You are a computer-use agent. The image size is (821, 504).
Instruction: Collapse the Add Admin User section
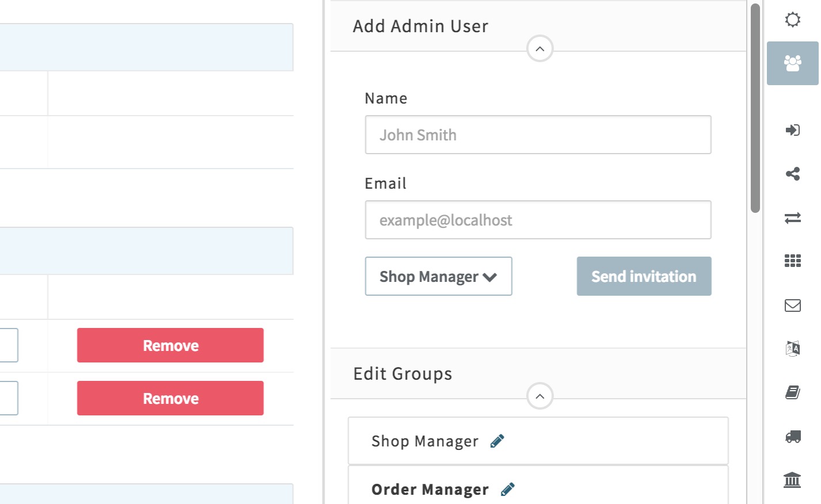point(540,49)
